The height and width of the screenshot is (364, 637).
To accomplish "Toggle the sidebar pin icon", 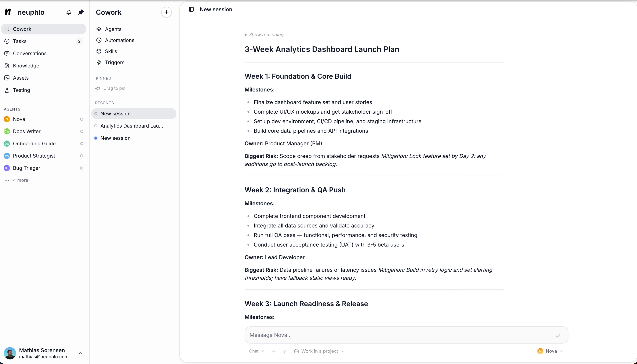I will point(81,12).
